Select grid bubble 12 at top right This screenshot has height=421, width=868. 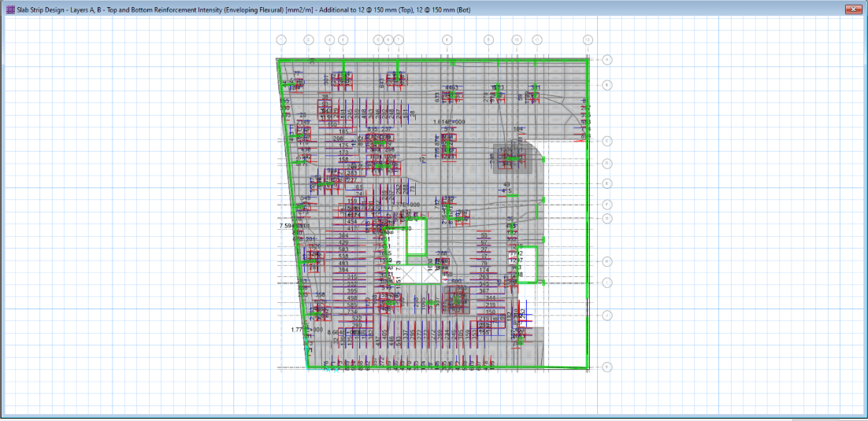coord(588,39)
